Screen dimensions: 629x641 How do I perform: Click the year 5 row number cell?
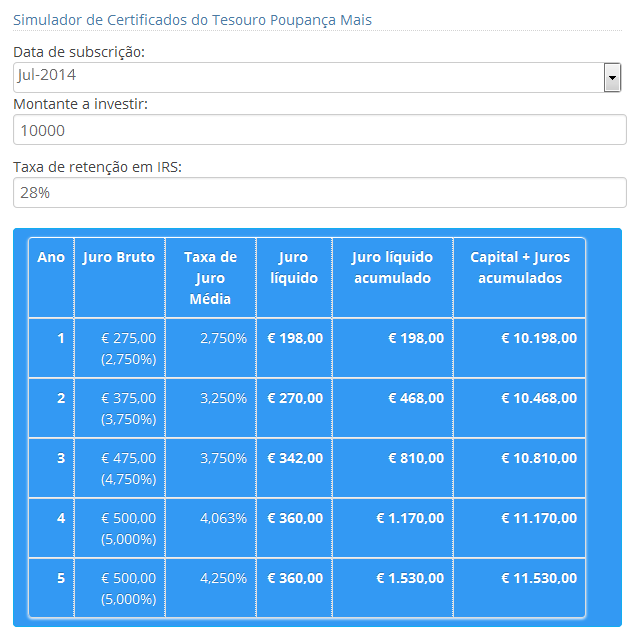click(x=60, y=578)
